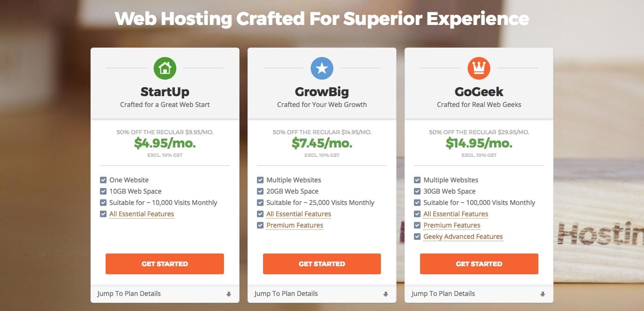The image size is (644, 311).
Task: Expand StartUp Jump To Plan Details
Action: [x=129, y=294]
